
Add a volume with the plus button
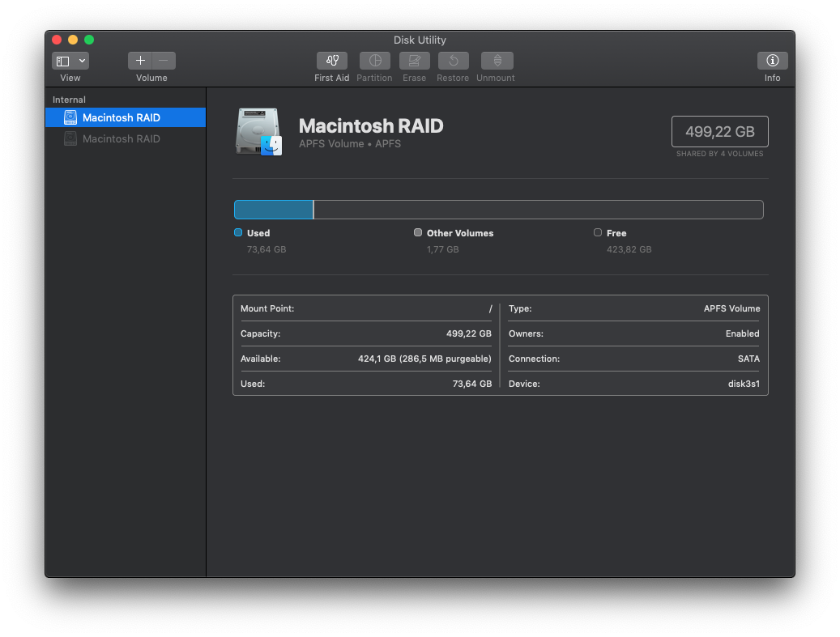(140, 61)
